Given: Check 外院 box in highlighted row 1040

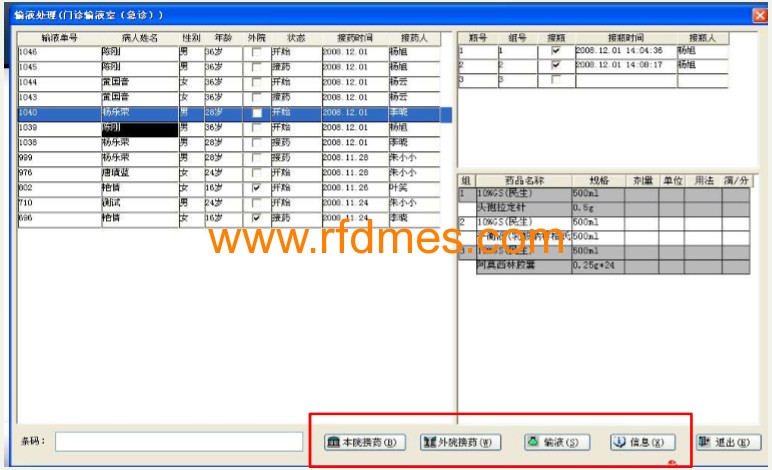Looking at the screenshot, I should (257, 113).
